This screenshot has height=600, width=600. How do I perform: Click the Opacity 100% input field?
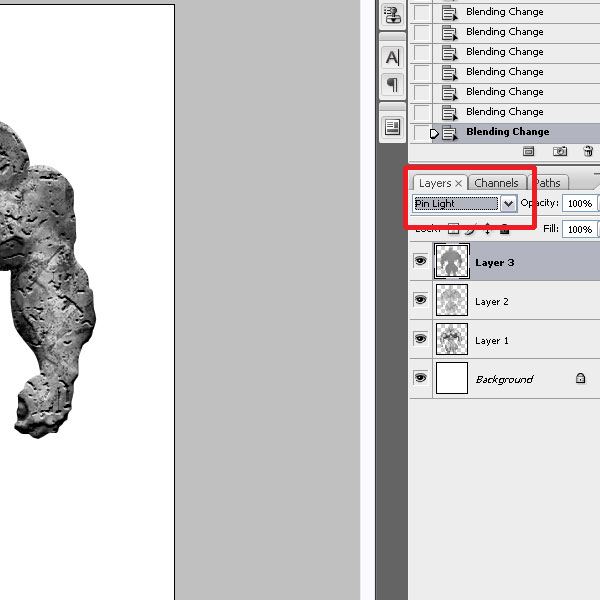click(580, 203)
